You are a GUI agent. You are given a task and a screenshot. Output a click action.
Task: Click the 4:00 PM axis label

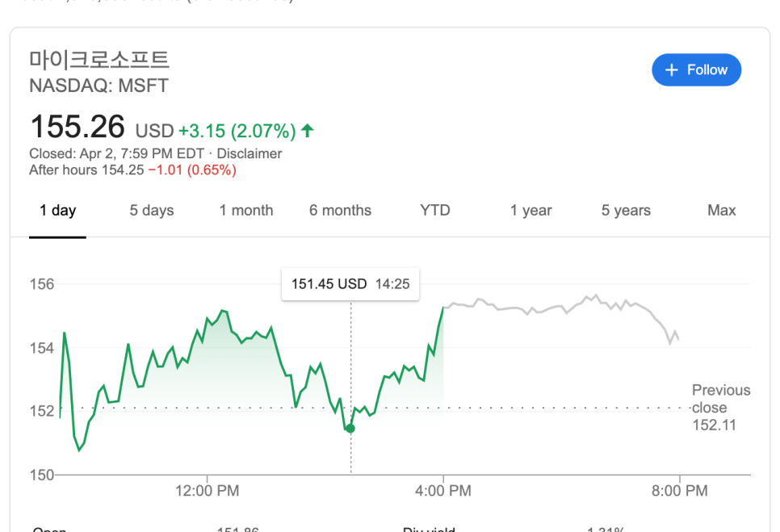pyautogui.click(x=442, y=491)
